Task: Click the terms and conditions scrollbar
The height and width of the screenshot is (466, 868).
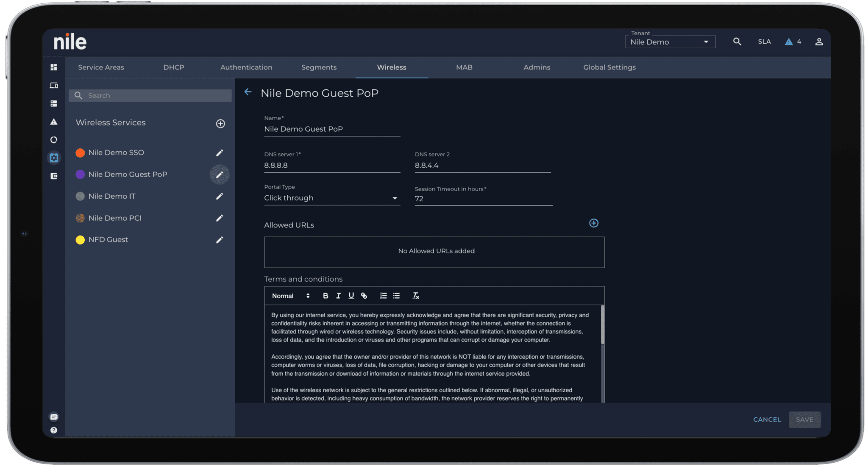Action: pos(602,325)
